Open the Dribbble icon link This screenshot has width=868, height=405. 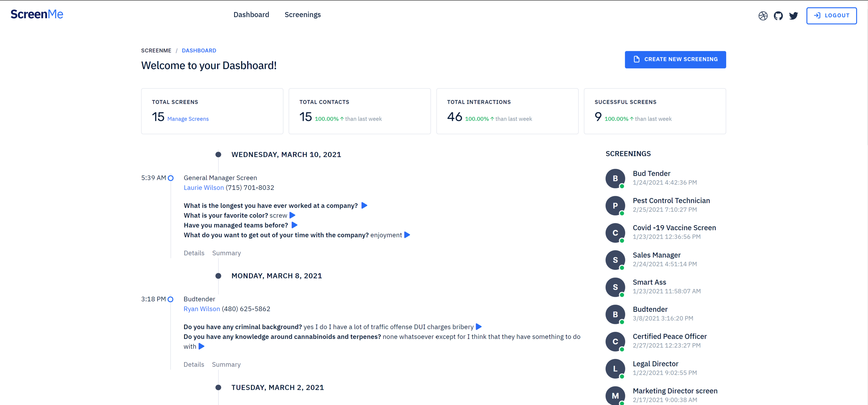pos(763,16)
